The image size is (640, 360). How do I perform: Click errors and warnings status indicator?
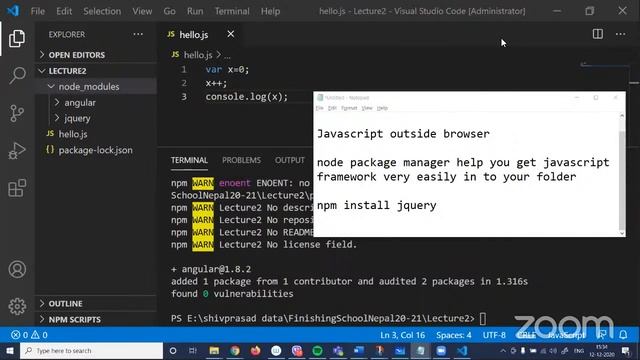[29, 335]
